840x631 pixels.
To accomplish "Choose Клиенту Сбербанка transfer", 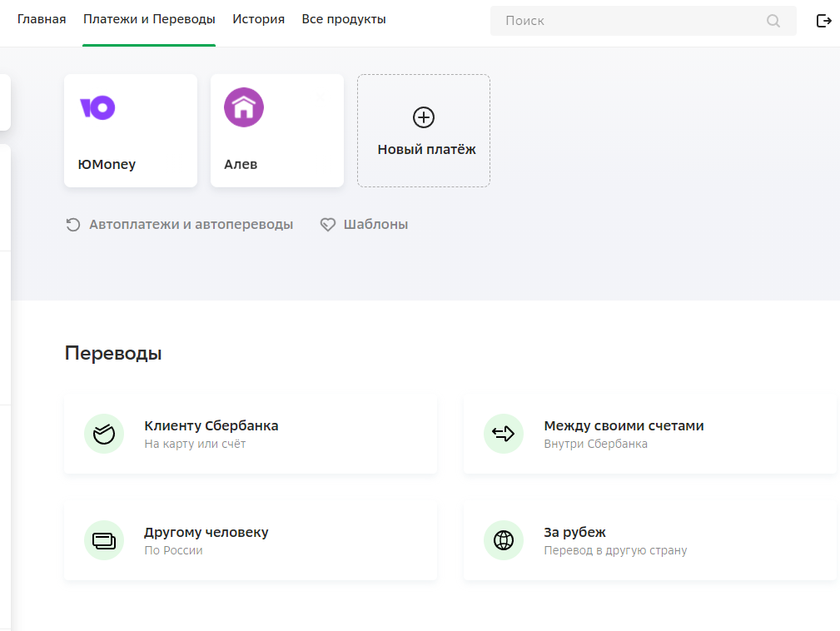I will [251, 434].
